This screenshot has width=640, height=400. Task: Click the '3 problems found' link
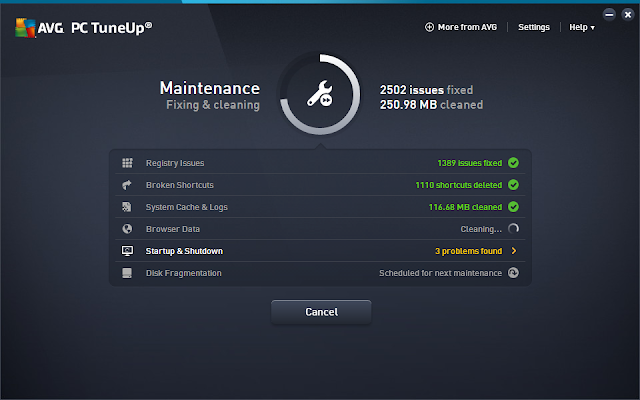tap(466, 251)
